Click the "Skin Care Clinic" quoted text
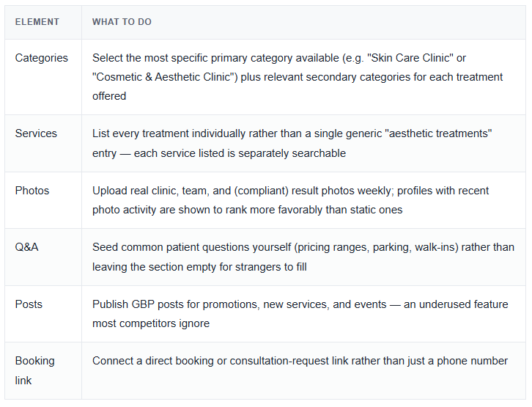Image resolution: width=532 pixels, height=407 pixels. click(410, 58)
